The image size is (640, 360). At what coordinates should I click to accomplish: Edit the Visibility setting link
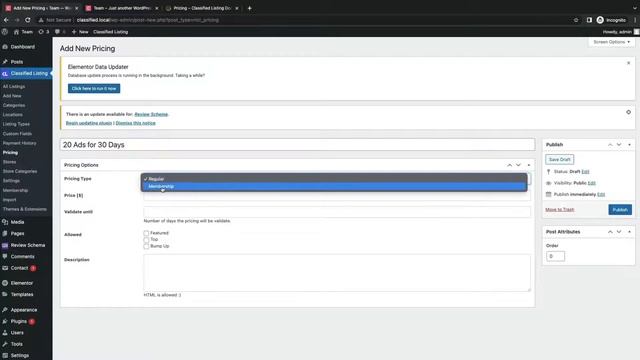[591, 183]
